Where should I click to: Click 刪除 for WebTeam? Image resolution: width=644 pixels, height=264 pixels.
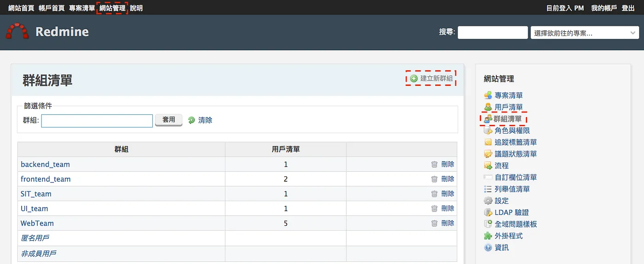pos(448,223)
